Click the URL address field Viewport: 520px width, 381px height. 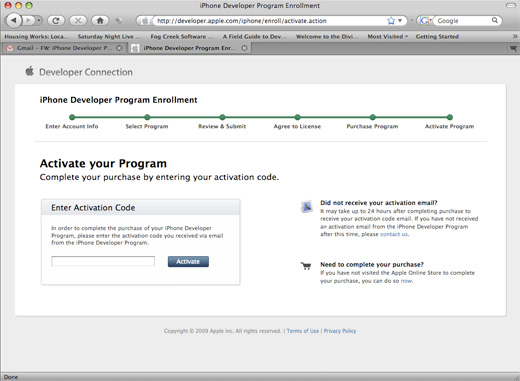pyautogui.click(x=270, y=21)
